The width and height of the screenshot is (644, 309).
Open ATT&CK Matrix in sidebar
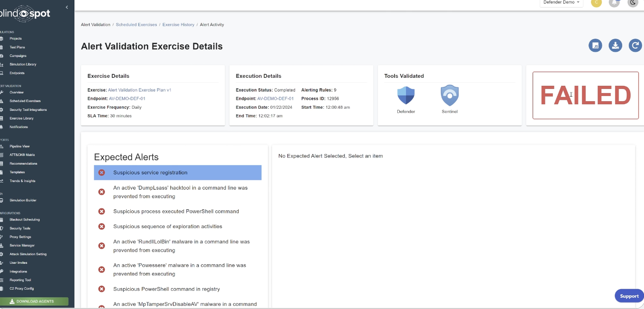[x=22, y=155]
